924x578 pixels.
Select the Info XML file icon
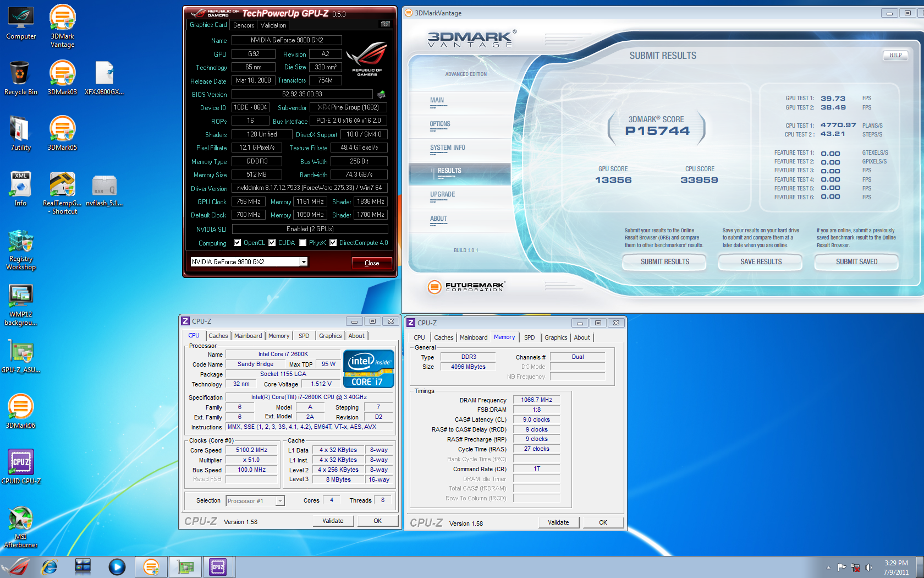tap(20, 189)
